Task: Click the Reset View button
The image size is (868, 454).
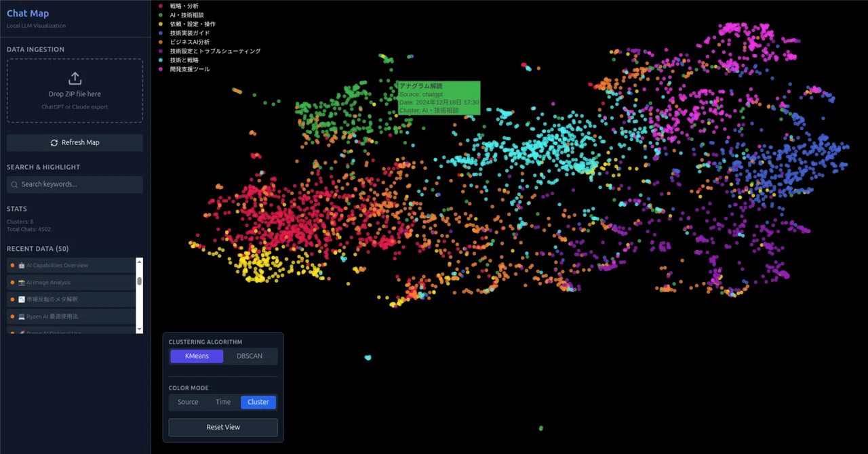Action: point(223,427)
